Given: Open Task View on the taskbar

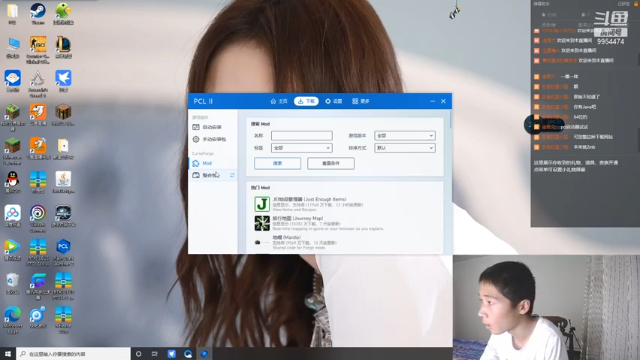Looking at the screenshot, I should click(155, 354).
